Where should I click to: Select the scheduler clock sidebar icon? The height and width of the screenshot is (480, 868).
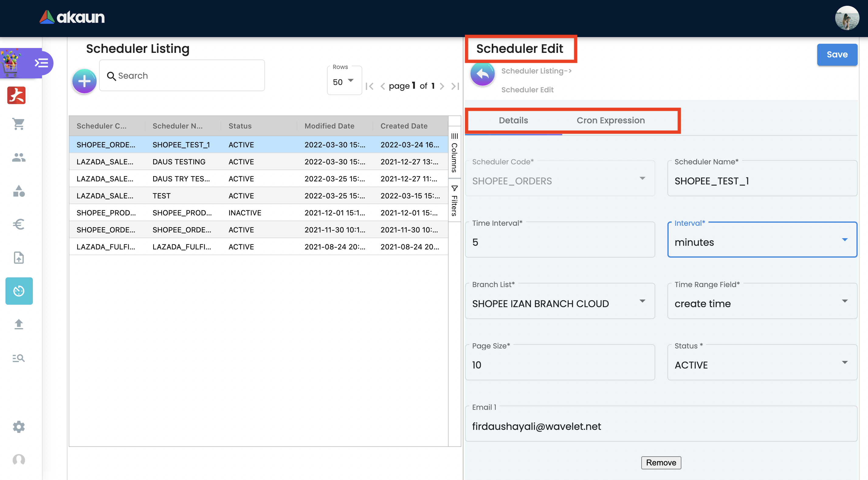click(19, 291)
